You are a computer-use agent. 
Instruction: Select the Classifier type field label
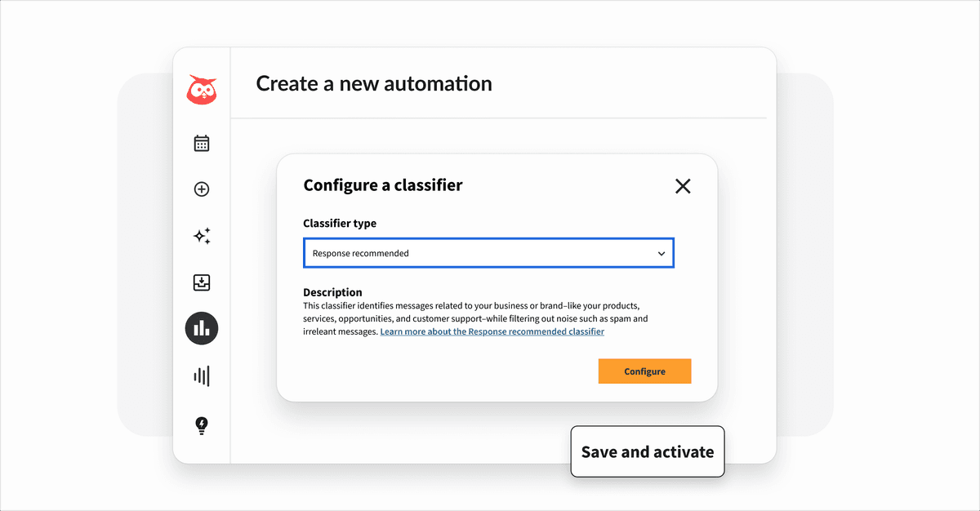pos(340,223)
